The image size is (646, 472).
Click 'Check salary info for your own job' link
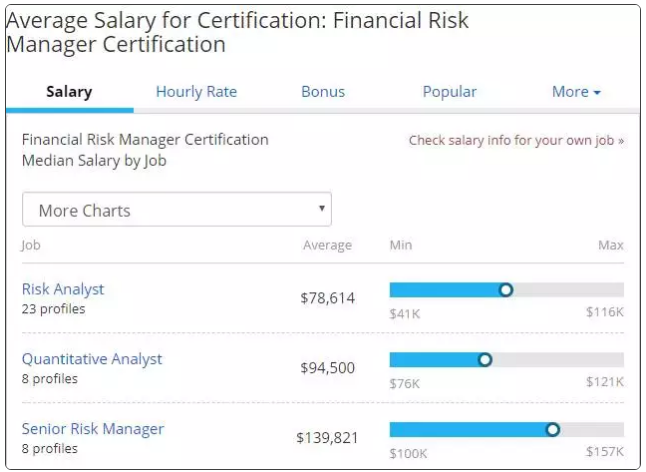click(x=516, y=140)
